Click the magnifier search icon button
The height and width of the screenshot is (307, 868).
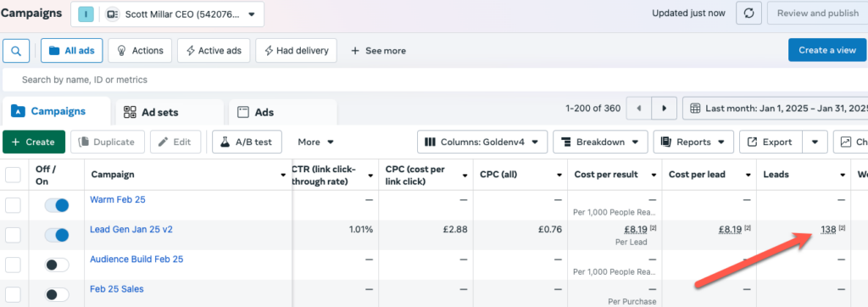coord(16,51)
